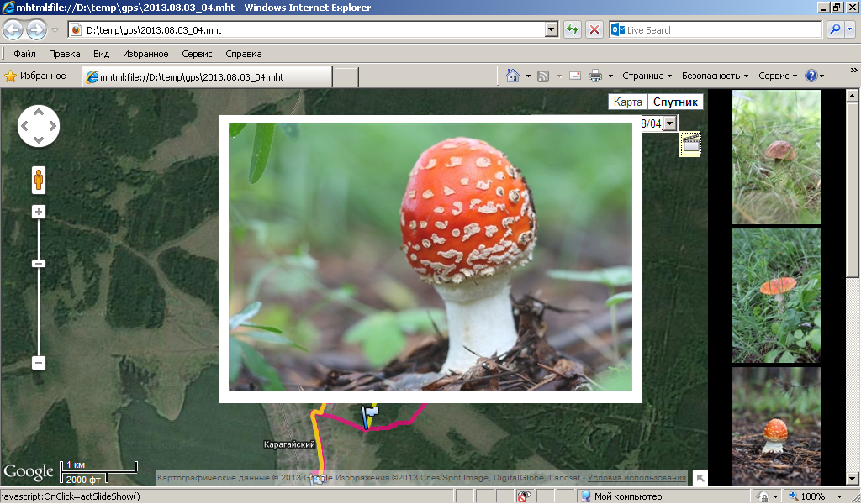This screenshot has width=861, height=504.
Task: Select the brown mushroom in grass thumbnail
Action: pos(776,157)
